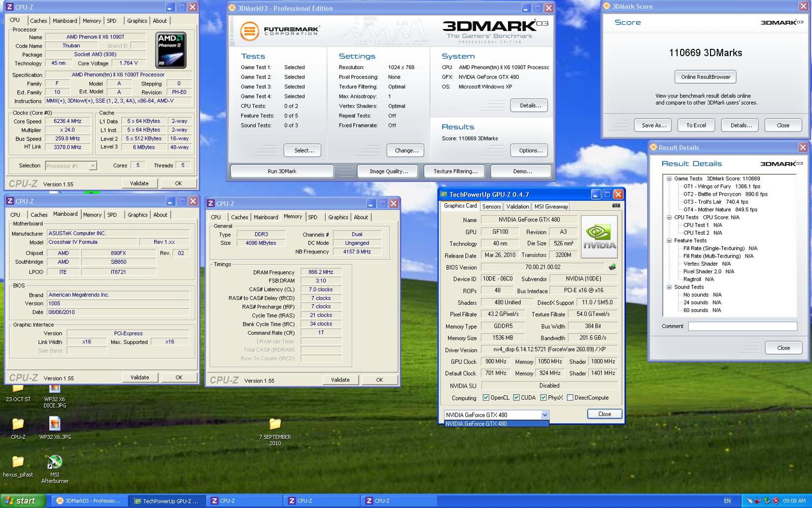Click the NVIDIA logo in GPU-Z
812x508 pixels.
[599, 237]
